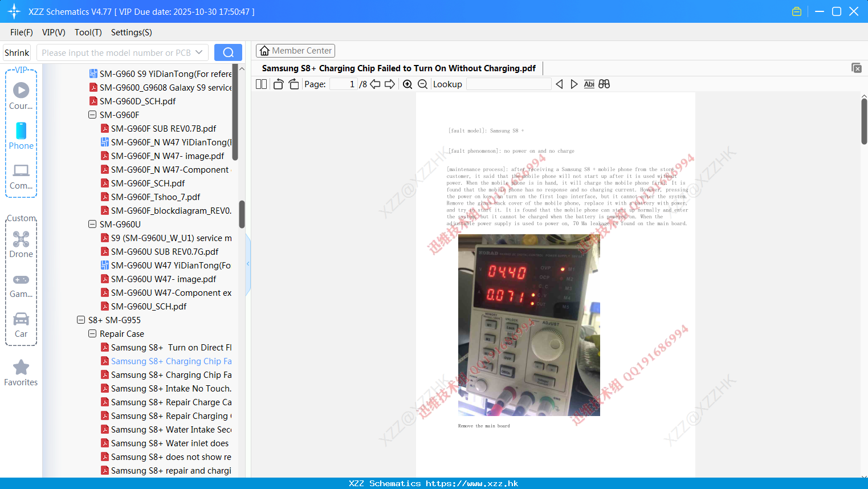Open the Settings(S) menu

click(x=132, y=32)
